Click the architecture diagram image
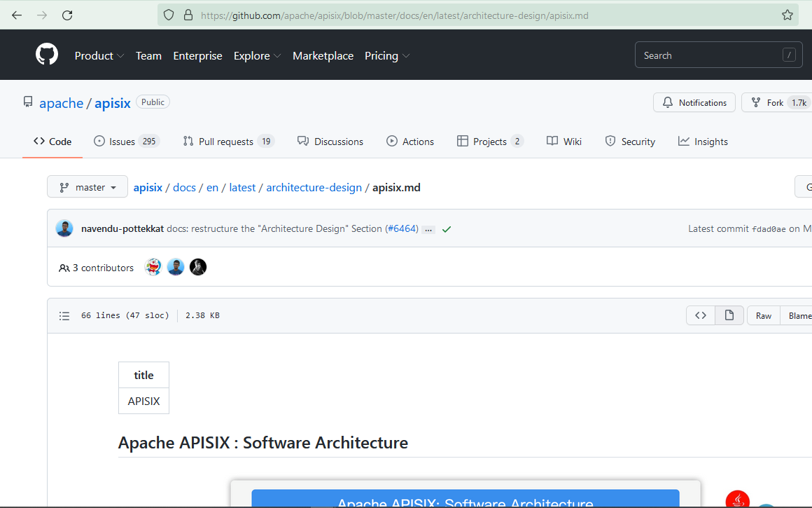Screen dimensions: 812x508 point(465,494)
